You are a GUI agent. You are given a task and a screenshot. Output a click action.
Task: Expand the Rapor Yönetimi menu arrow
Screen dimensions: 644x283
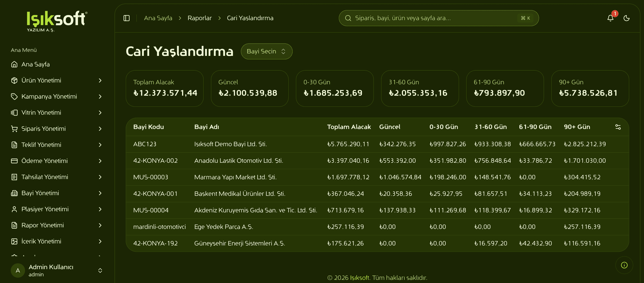[x=100, y=225]
